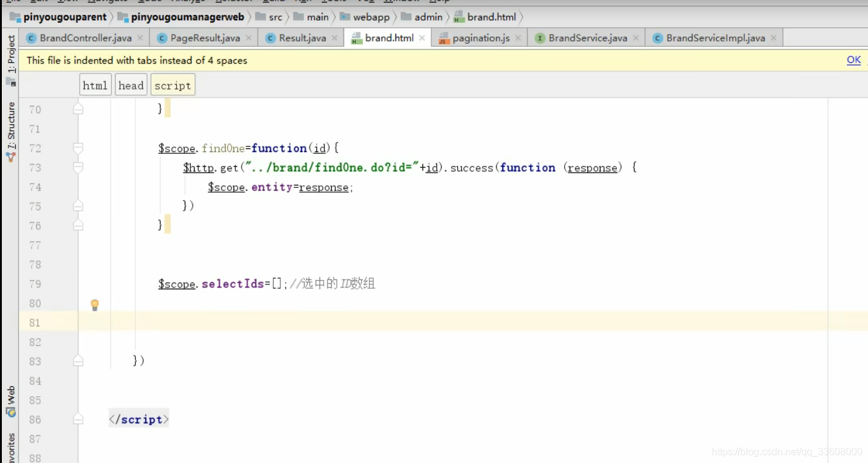Click the HTML file icon on brand.html tab
The width and height of the screenshot is (868, 463).
point(356,38)
